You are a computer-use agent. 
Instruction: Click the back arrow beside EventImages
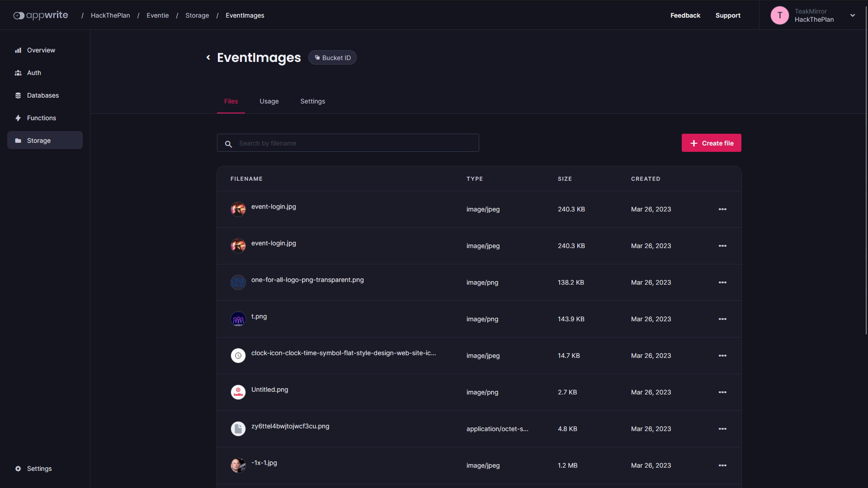208,57
